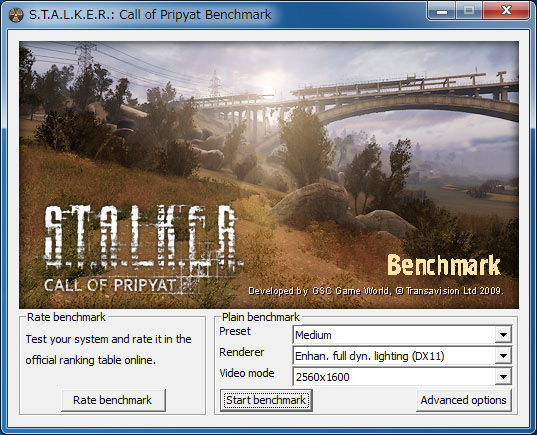The height and width of the screenshot is (435, 537).
Task: Click the S.T.A.L.K.E.R. logo in banner
Action: [141, 237]
